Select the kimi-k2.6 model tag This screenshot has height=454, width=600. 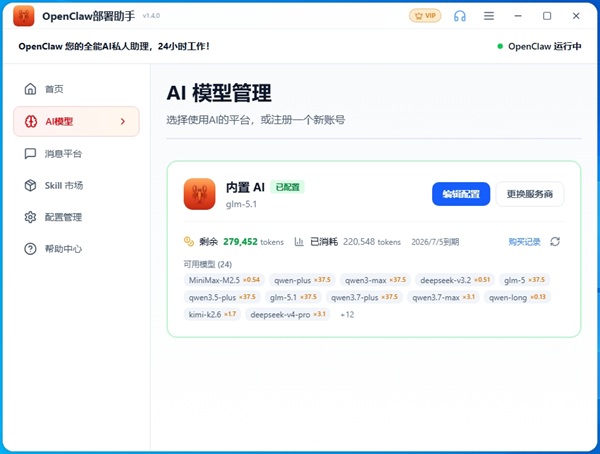click(212, 315)
